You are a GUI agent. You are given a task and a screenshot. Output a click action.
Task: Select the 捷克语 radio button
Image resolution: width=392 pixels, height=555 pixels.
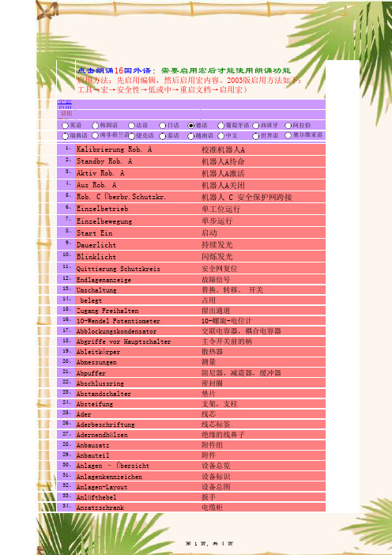(x=132, y=136)
